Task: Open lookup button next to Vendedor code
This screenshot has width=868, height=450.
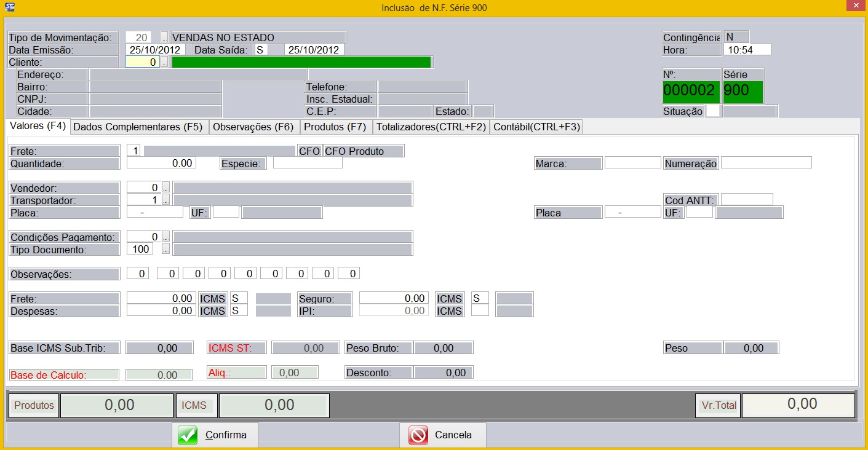Action: [x=165, y=187]
